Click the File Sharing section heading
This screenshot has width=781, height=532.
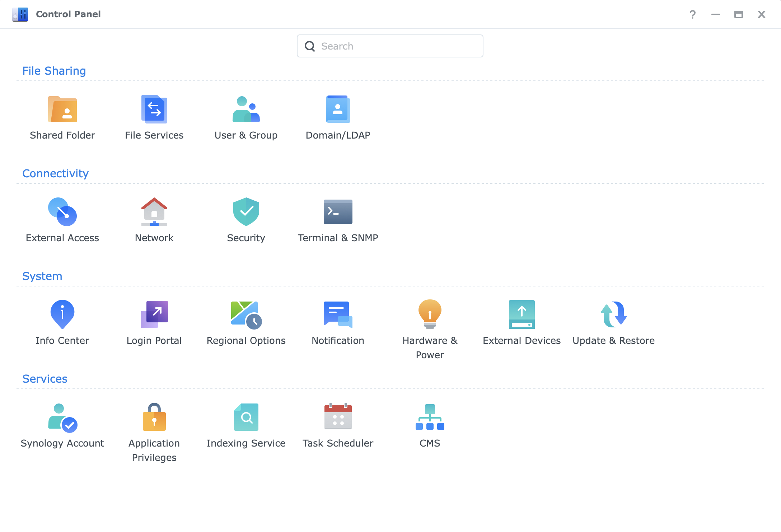54,71
